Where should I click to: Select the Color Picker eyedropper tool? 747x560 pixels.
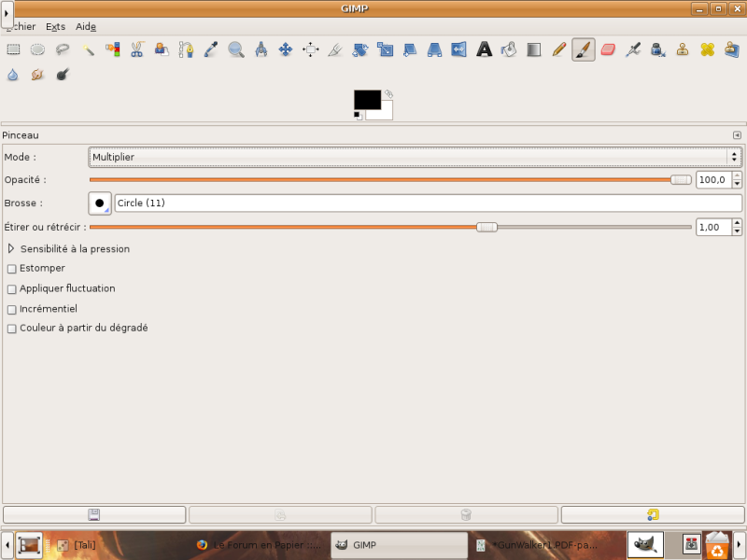point(211,49)
